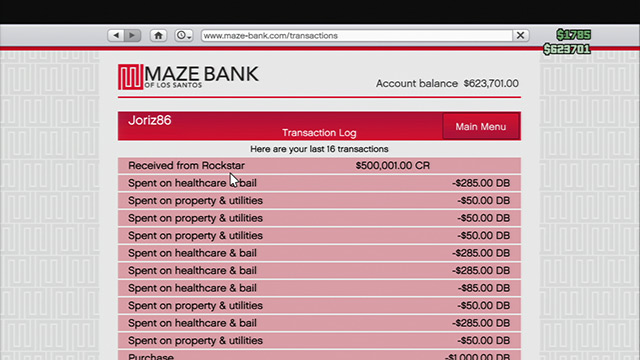Click 'Here are your last 16 transactions'
640x360 pixels.
319,149
